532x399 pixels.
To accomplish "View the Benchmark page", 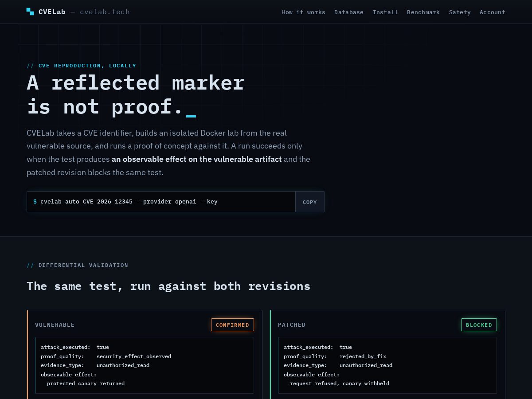I will pos(423,12).
